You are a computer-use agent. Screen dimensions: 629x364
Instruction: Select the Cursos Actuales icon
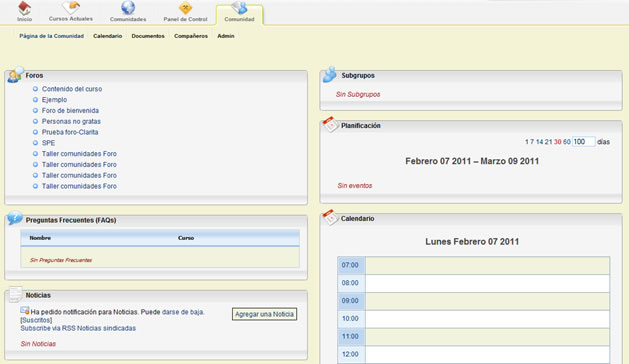click(x=71, y=7)
